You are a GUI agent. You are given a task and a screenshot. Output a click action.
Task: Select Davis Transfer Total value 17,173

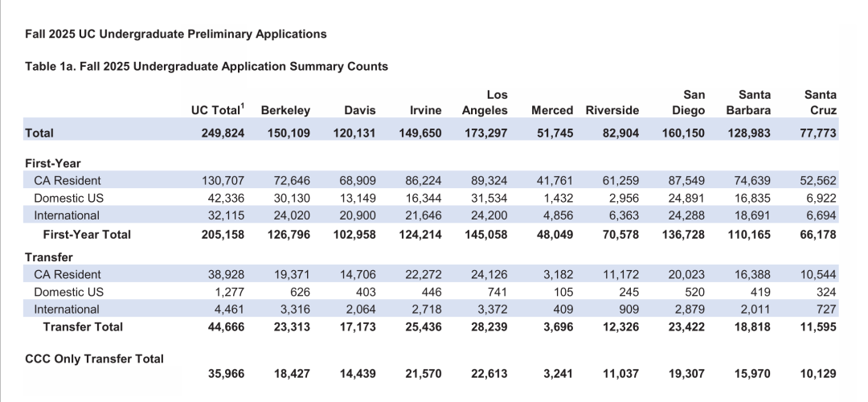pyautogui.click(x=358, y=326)
